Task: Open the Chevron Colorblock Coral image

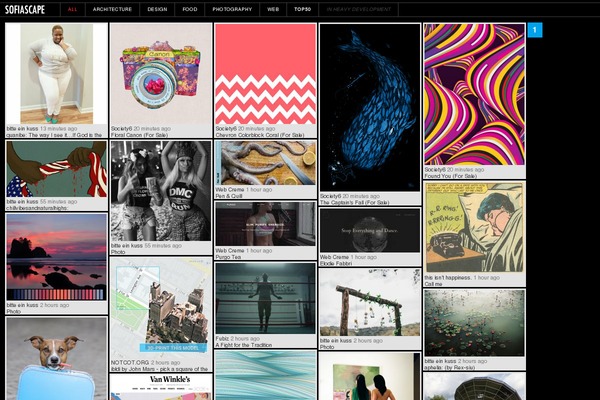Action: point(266,74)
